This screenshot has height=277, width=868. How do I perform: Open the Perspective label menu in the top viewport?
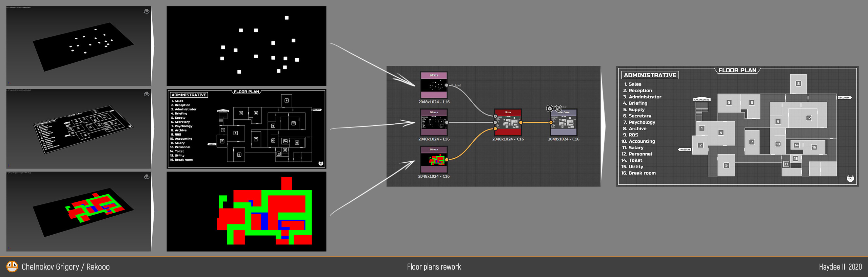pyautogui.click(x=12, y=7)
